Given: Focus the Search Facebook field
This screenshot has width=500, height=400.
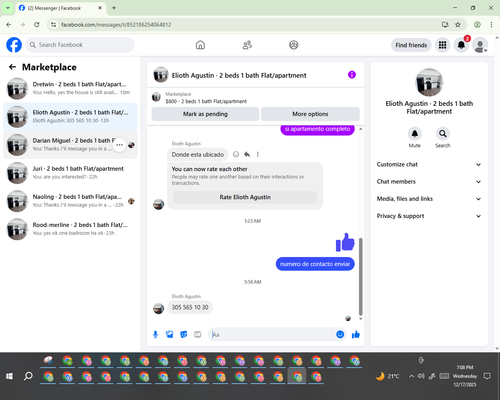Looking at the screenshot, I should [x=80, y=45].
